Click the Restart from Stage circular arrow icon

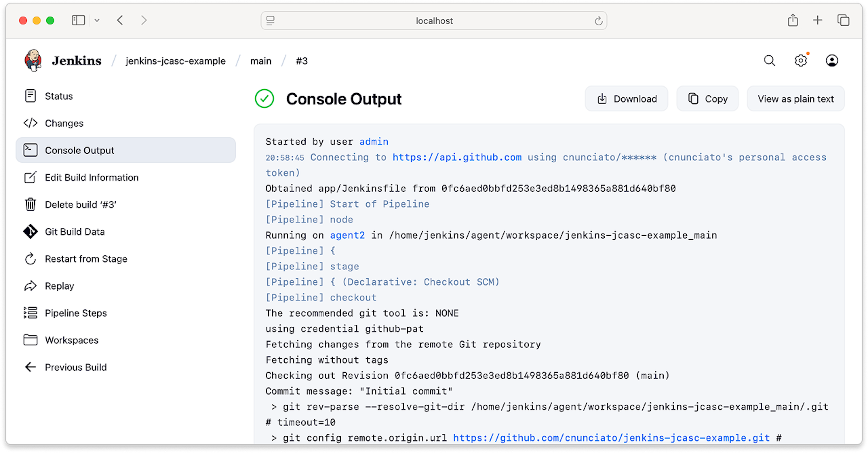coord(30,259)
